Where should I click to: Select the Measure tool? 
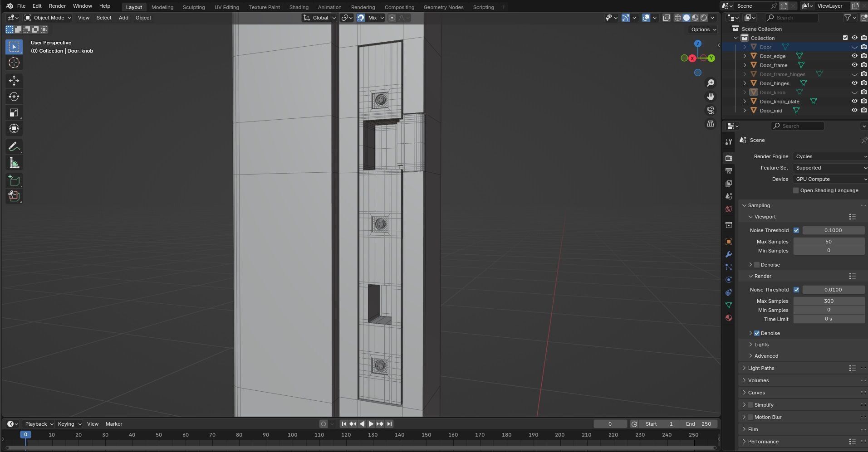[x=14, y=163]
